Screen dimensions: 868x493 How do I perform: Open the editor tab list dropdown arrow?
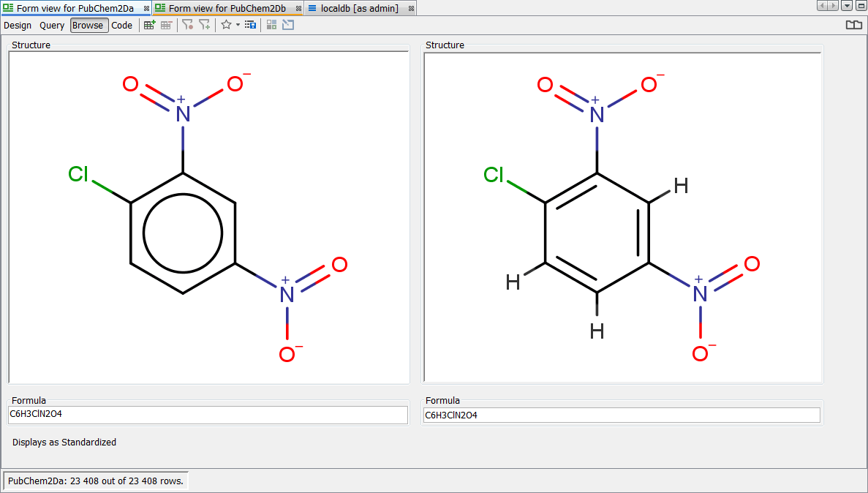(847, 5)
